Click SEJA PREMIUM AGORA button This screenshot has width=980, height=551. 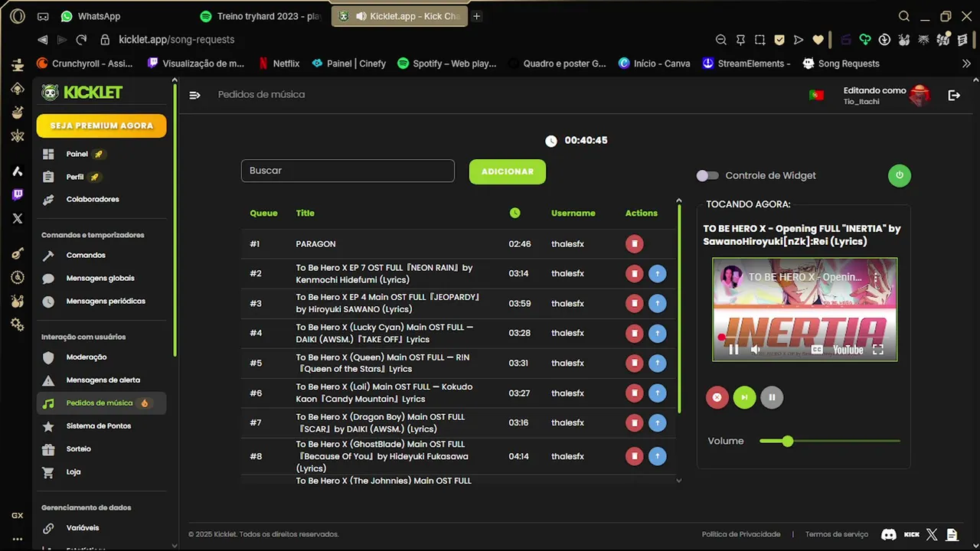pos(101,126)
